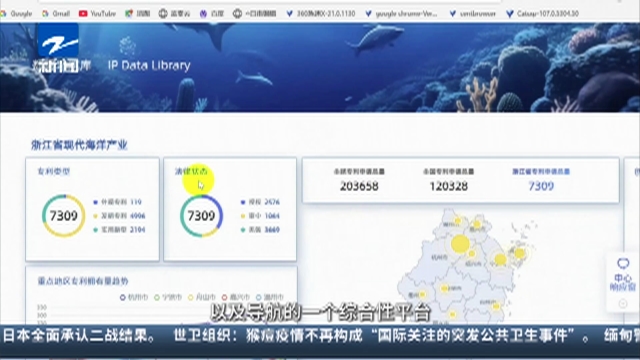
Task: Open the Gmail bookmark
Action: (56, 13)
